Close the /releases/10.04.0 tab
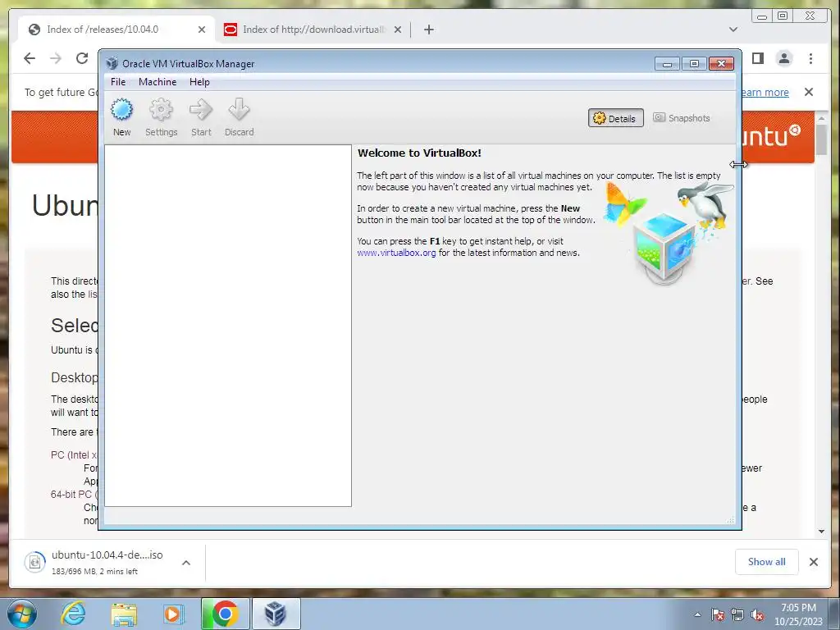The width and height of the screenshot is (840, 630). [x=202, y=30]
